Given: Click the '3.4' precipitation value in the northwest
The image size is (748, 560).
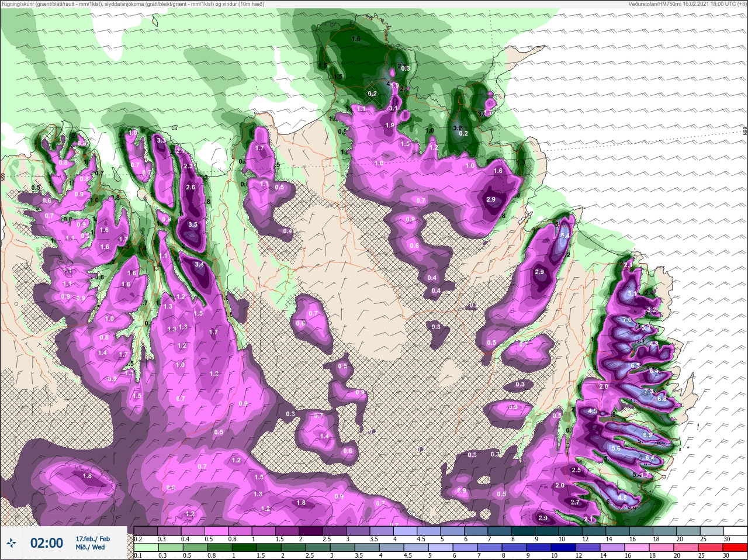Looking at the screenshot, I should [x=199, y=264].
